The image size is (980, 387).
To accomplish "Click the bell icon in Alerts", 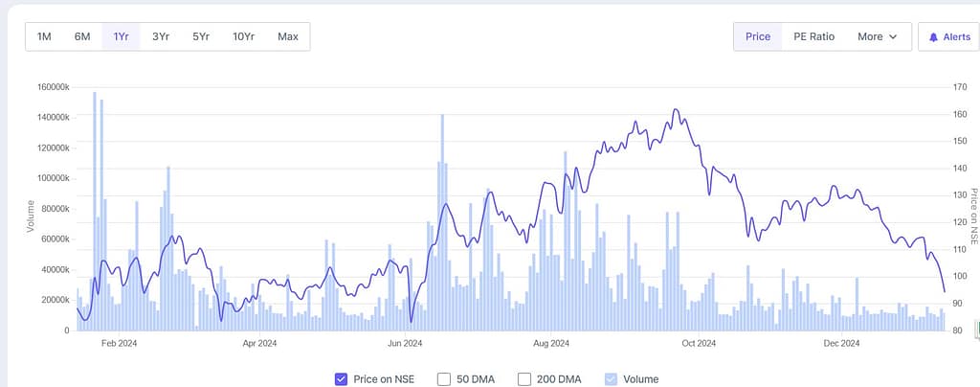I will click(934, 37).
